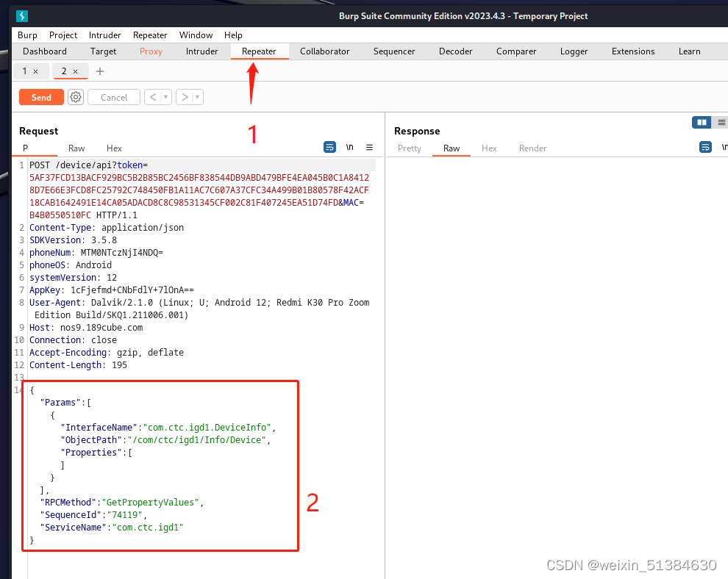Switch to Proxy tab
This screenshot has height=579, width=728.
click(x=151, y=51)
